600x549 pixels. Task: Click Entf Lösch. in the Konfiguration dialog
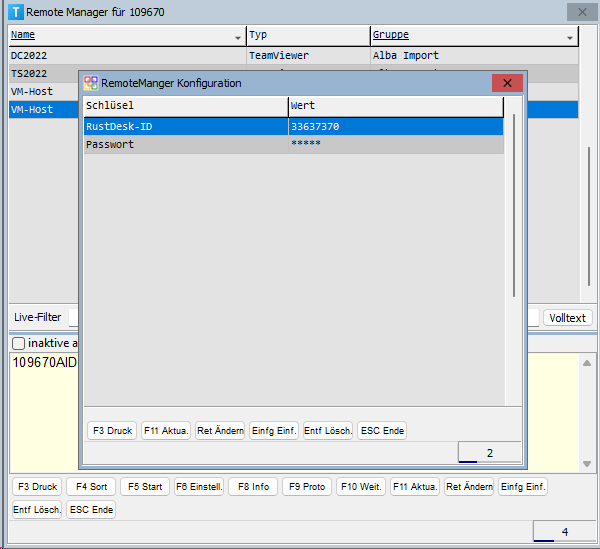pos(328,431)
